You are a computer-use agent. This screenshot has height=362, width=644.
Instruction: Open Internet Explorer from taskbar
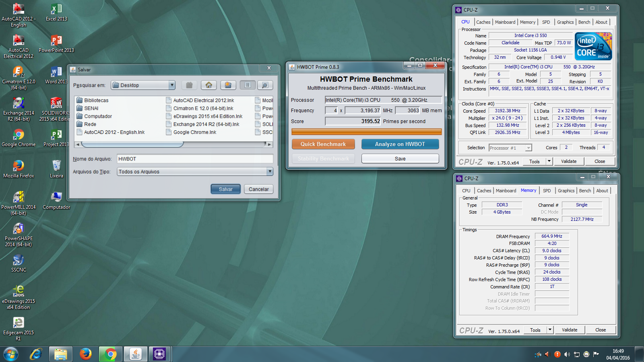36,354
